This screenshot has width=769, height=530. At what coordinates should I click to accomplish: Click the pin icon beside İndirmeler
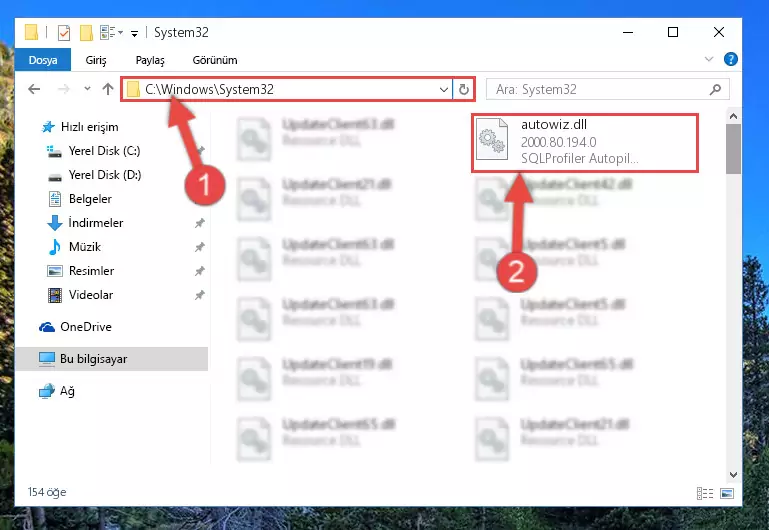199,223
